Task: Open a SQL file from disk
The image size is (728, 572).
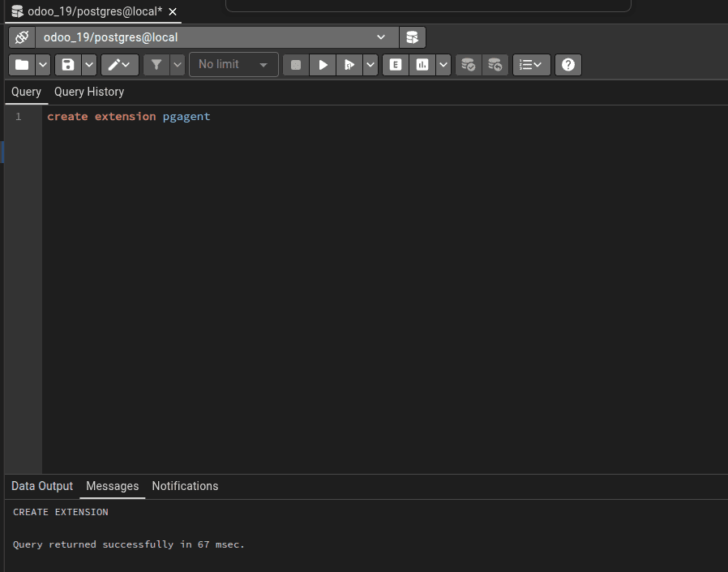Action: click(x=24, y=64)
